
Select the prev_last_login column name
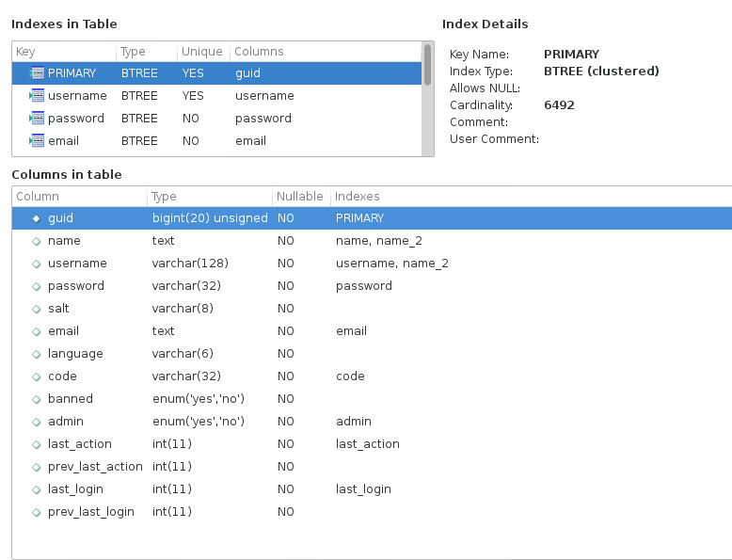[x=91, y=512]
